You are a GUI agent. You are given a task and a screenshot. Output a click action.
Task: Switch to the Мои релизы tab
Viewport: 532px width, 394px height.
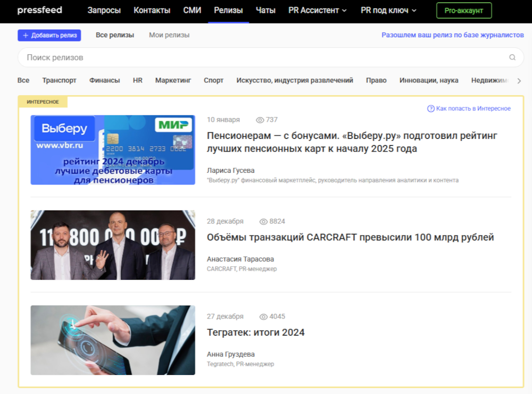point(169,35)
